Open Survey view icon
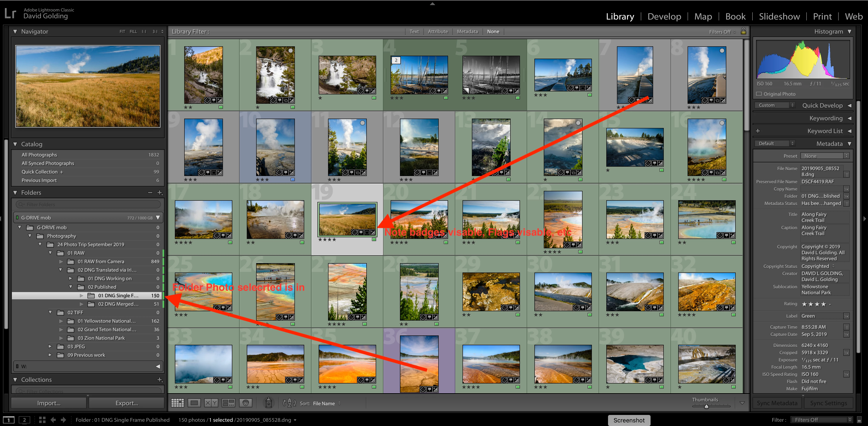Viewport: 868px width, 426px height. tap(228, 403)
